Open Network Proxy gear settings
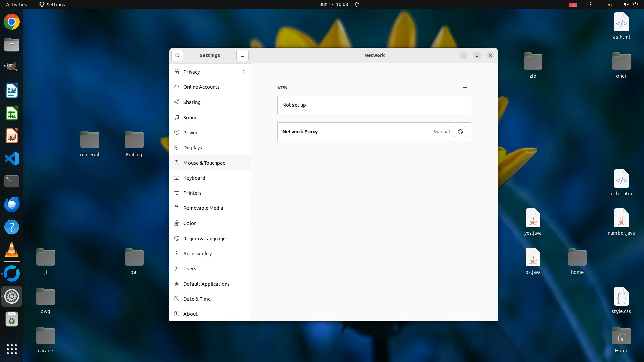The image size is (644, 362). tap(460, 132)
